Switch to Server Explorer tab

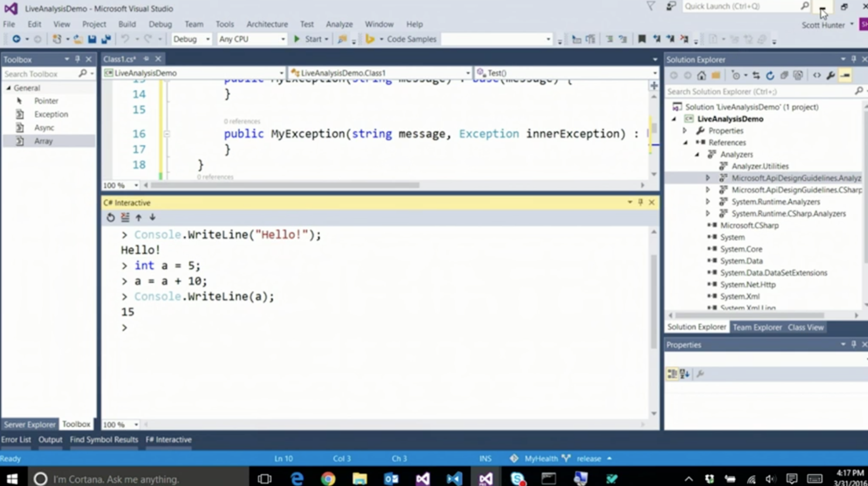(29, 424)
